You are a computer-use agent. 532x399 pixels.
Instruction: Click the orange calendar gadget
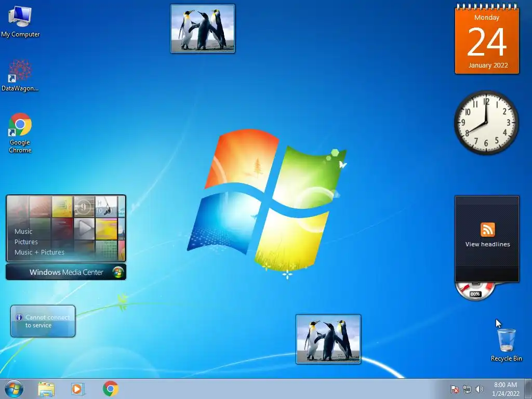[487, 39]
